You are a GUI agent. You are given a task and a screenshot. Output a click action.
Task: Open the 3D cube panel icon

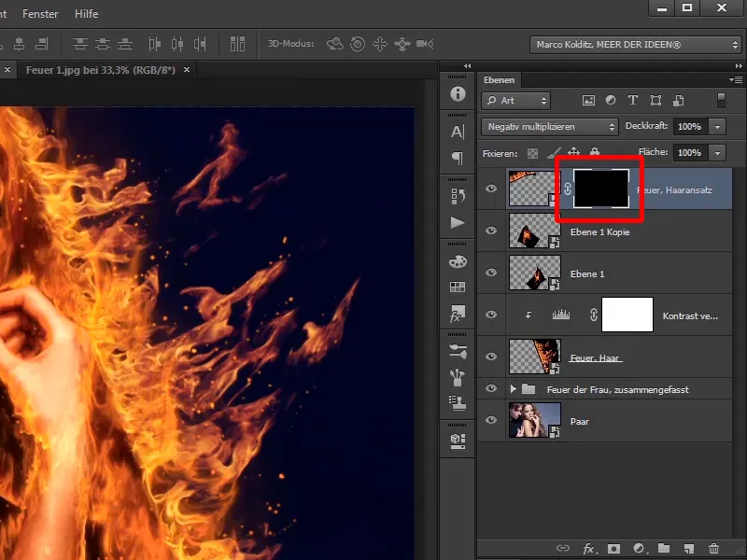(458, 441)
